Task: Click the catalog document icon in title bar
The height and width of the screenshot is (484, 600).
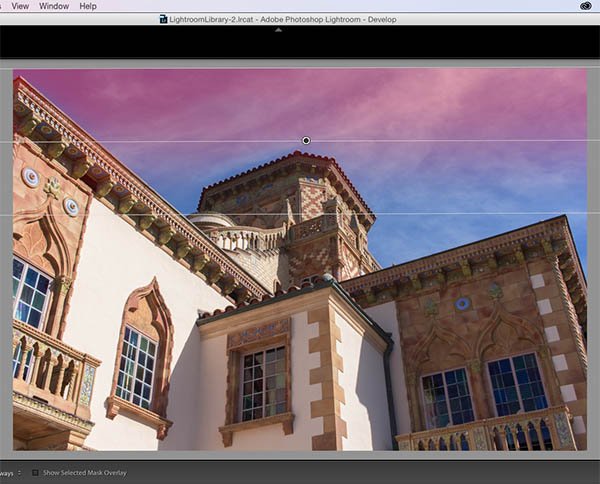Action: (x=165, y=19)
